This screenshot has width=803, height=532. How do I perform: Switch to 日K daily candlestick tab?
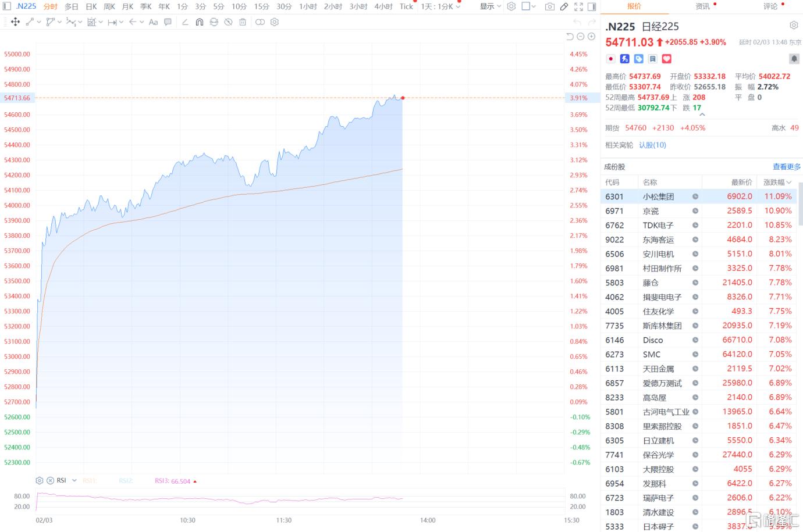coord(91,6)
